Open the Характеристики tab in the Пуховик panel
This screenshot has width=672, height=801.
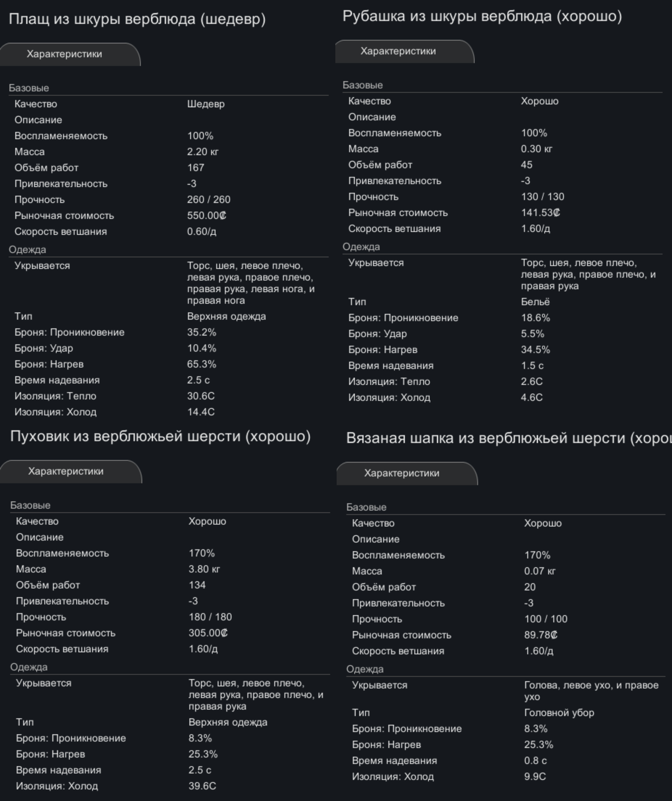click(66, 471)
